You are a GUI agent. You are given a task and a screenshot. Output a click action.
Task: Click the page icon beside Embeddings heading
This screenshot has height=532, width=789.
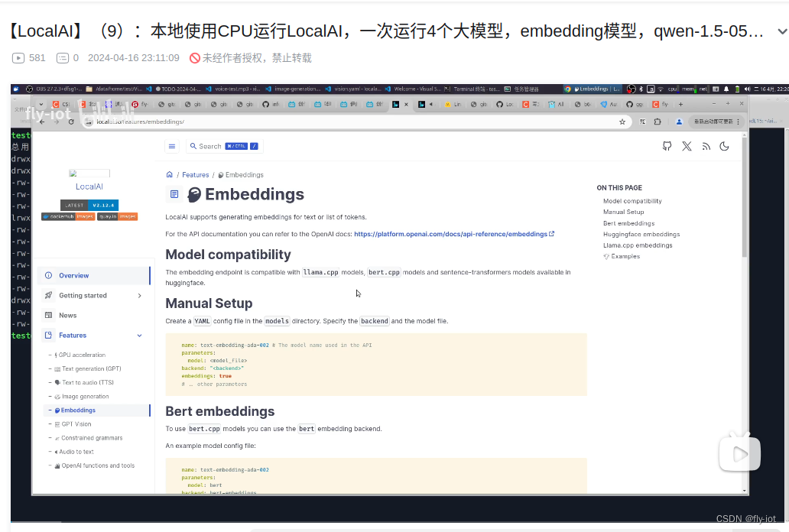click(x=174, y=194)
